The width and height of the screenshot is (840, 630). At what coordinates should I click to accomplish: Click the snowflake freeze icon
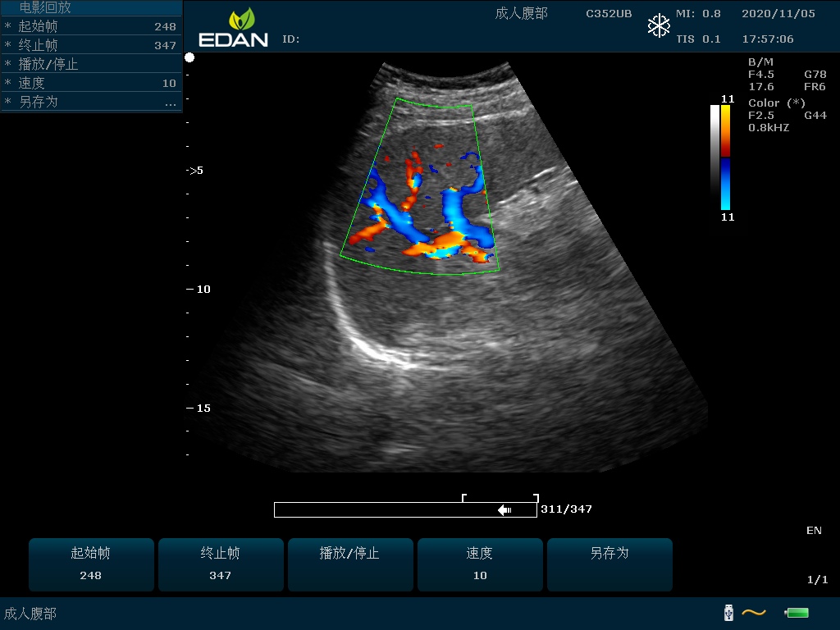pos(659,26)
